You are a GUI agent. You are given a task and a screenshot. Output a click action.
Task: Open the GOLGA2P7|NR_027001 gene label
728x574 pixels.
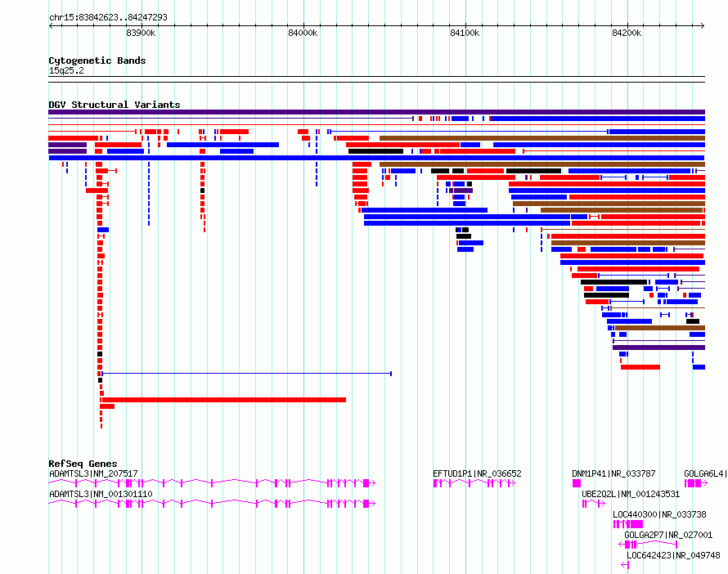click(x=668, y=535)
